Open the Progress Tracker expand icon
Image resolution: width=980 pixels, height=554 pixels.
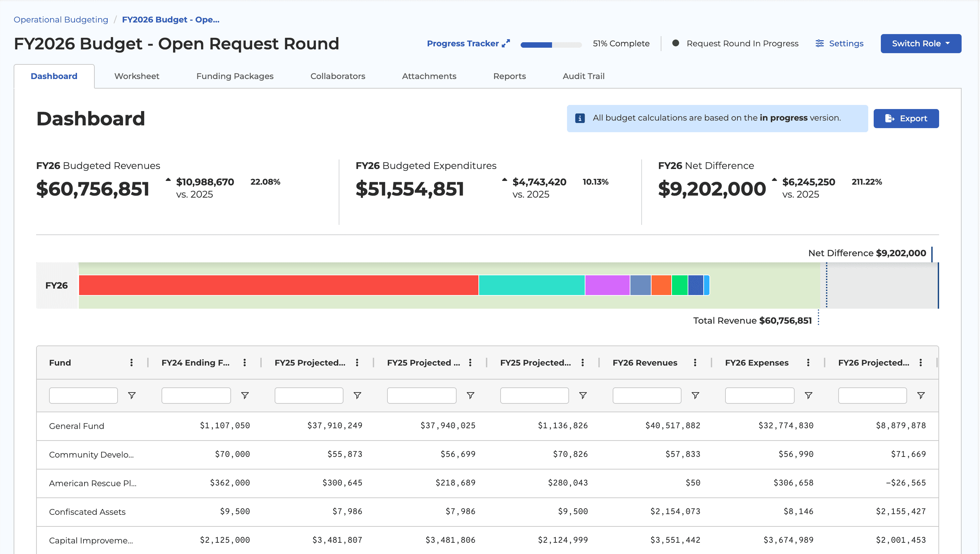[x=506, y=43]
